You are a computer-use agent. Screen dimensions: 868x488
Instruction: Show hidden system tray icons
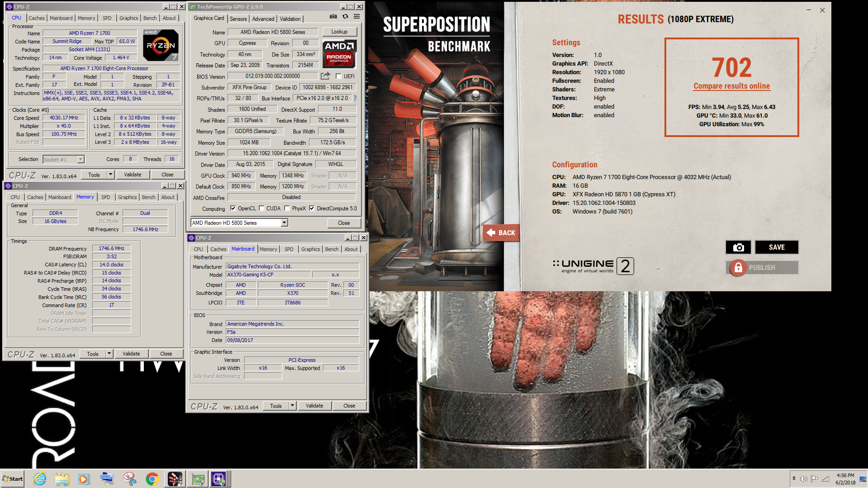coord(794,479)
